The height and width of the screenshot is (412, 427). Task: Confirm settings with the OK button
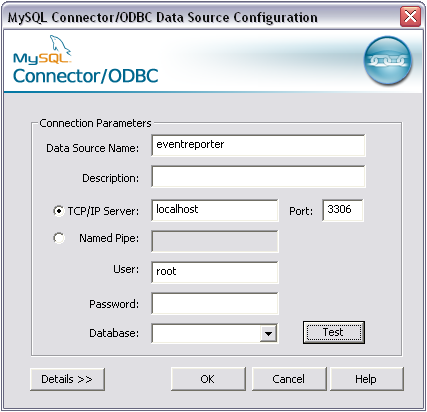pos(208,379)
